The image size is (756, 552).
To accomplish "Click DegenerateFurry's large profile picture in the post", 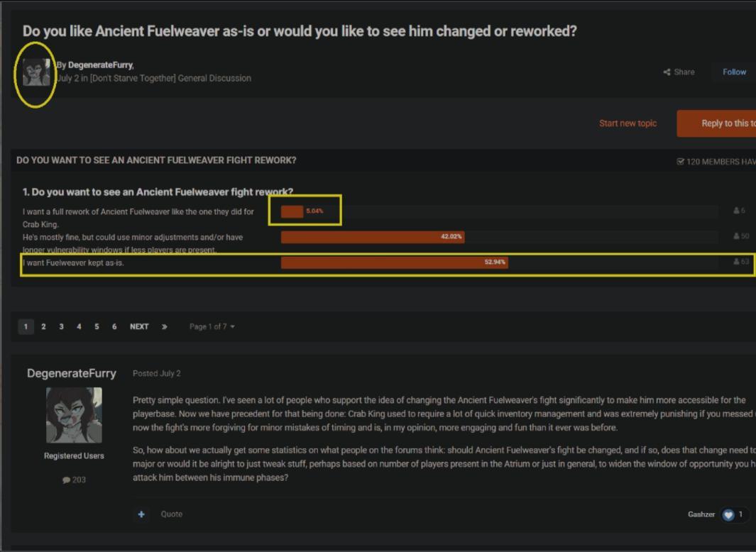I will (74, 415).
